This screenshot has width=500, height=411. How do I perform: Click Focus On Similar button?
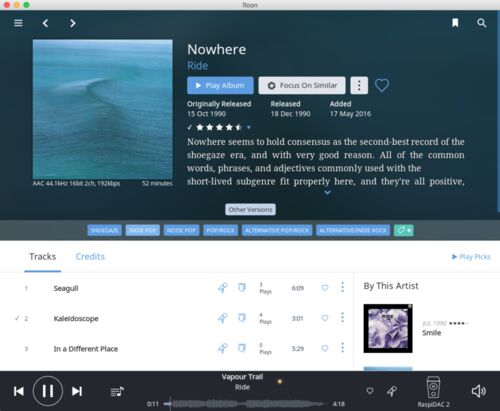302,85
